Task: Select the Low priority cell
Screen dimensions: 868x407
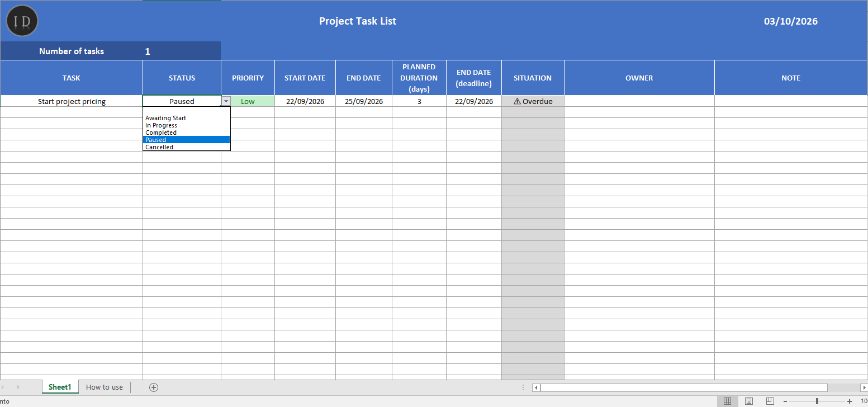Action: pos(248,101)
